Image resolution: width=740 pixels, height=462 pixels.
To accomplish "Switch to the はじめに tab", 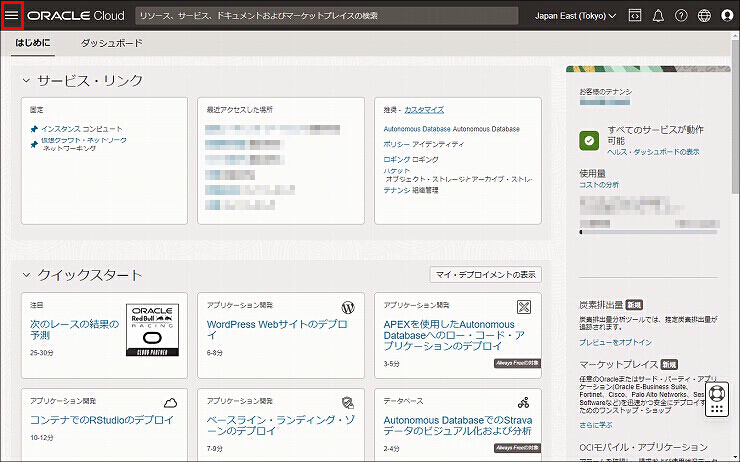I will [33, 43].
